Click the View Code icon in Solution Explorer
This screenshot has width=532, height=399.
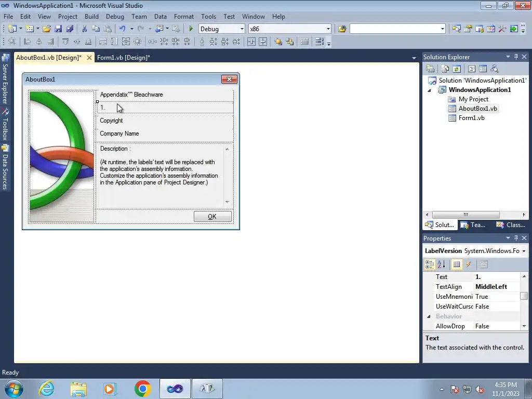472,69
